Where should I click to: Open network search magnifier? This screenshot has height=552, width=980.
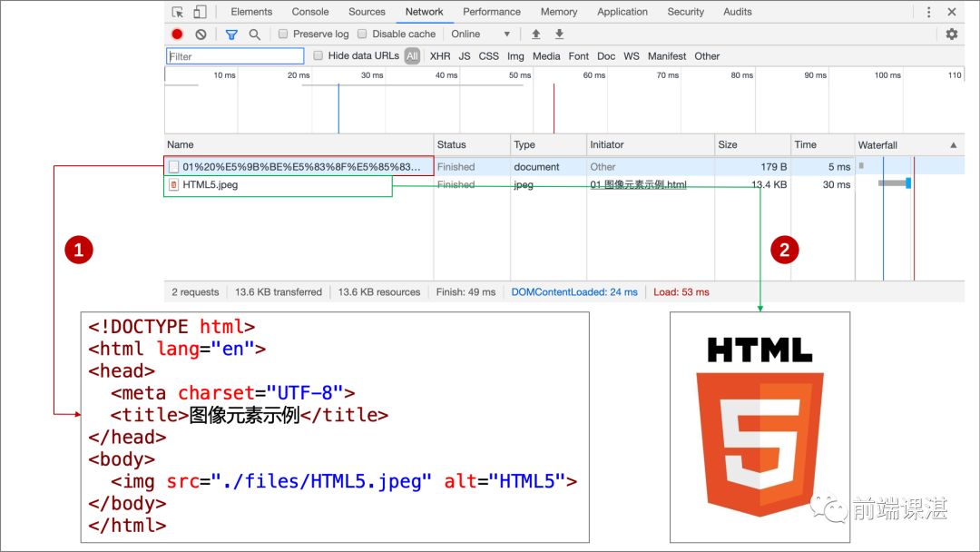pyautogui.click(x=254, y=34)
